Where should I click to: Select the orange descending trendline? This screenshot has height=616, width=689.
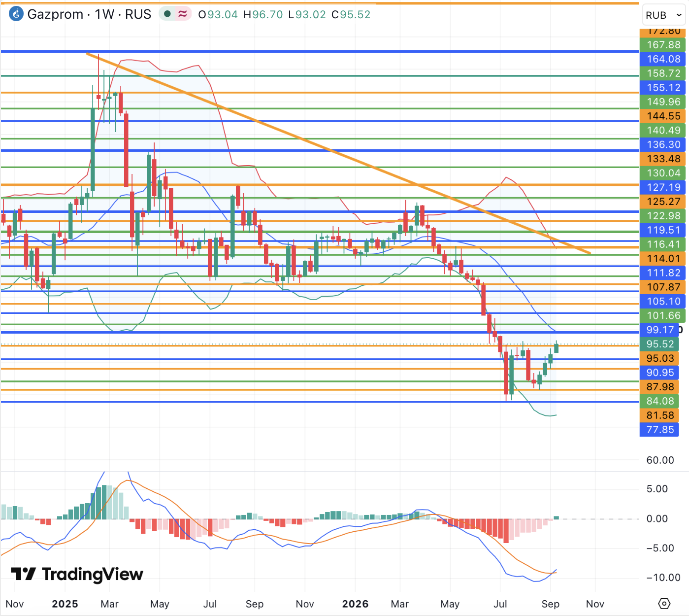tap(338, 153)
